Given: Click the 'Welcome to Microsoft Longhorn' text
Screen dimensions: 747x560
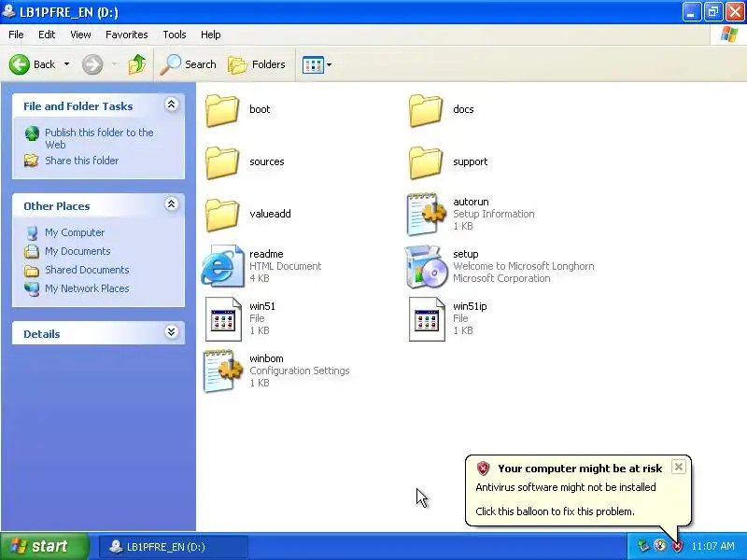Looking at the screenshot, I should coord(524,266).
